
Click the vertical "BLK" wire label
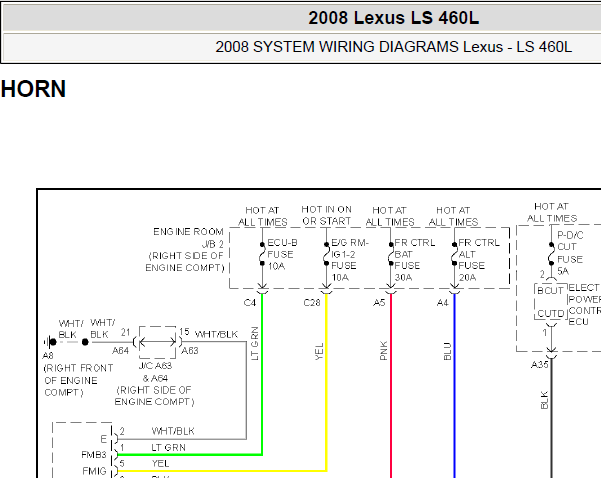tap(544, 400)
